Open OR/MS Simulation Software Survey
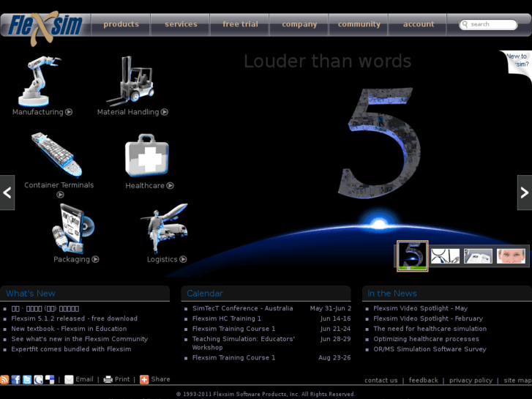This screenshot has height=399, width=532. pyautogui.click(x=430, y=349)
